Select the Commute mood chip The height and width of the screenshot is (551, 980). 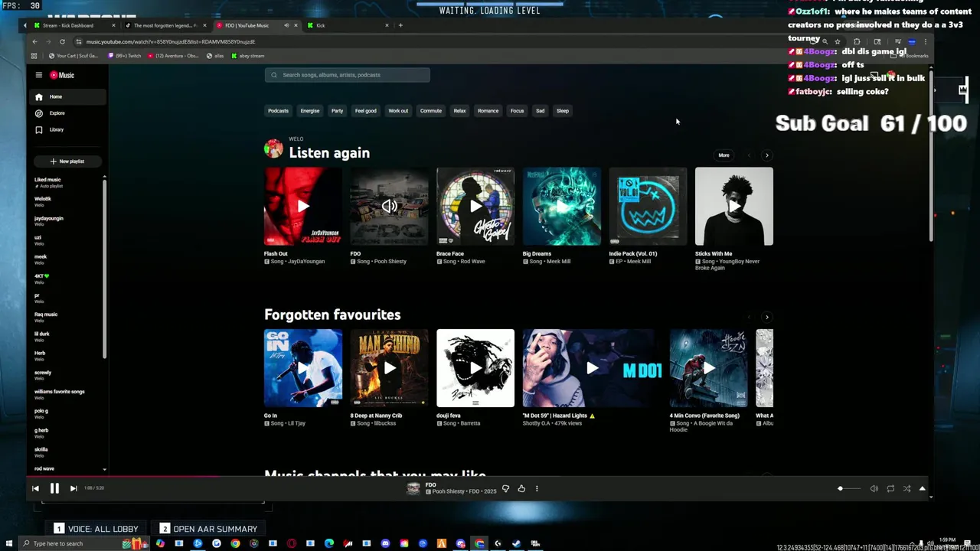[431, 111]
